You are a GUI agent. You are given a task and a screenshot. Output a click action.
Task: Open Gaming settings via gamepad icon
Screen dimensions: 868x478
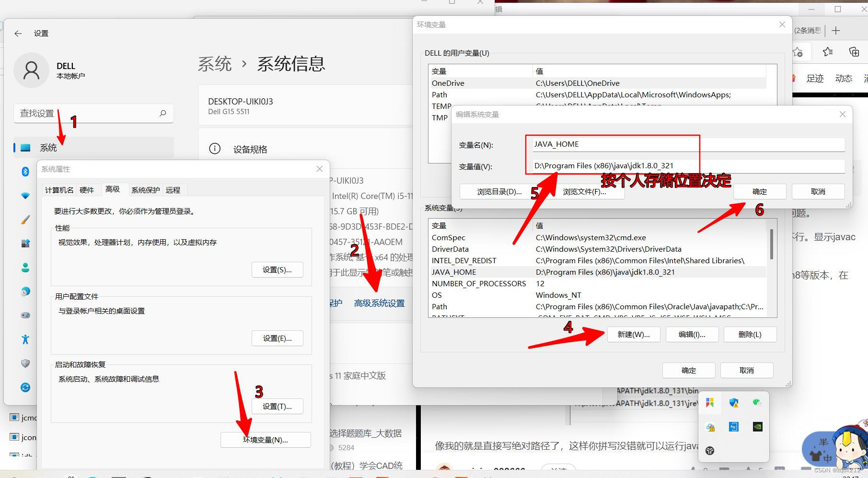pos(25,315)
